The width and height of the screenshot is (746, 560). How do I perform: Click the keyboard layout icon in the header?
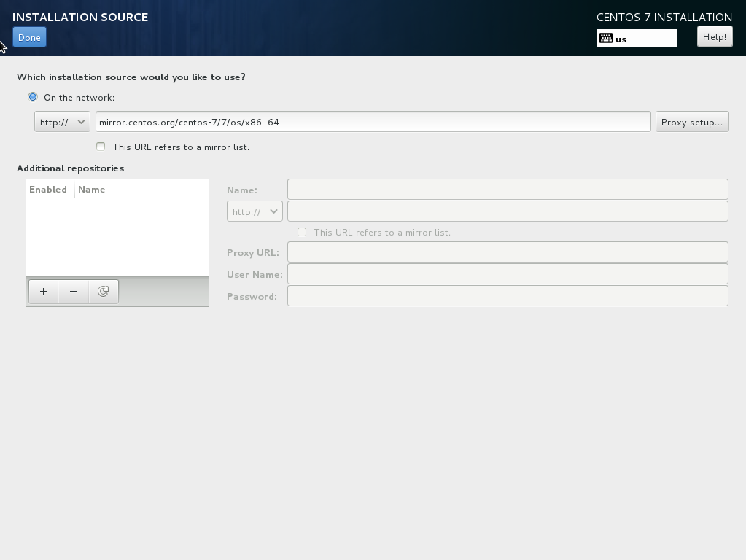[606, 39]
